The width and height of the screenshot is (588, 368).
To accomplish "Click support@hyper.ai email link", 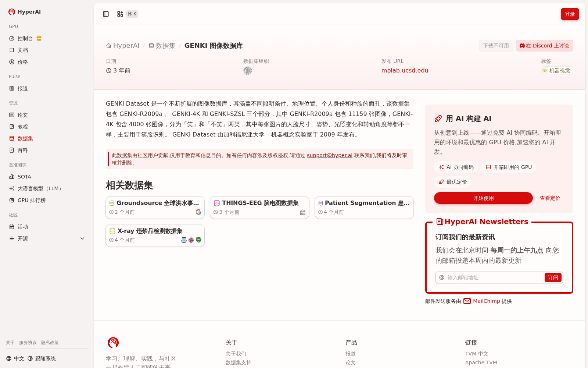I will coord(330,155).
